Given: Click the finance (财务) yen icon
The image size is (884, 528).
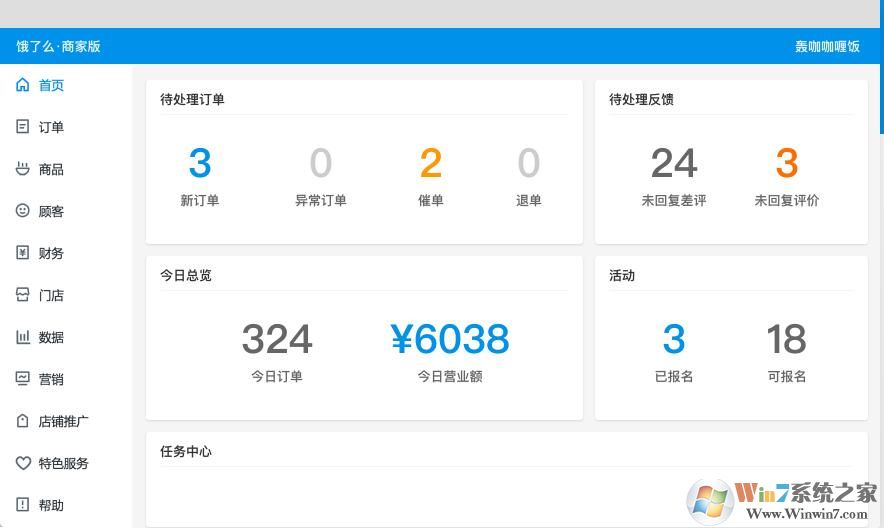Looking at the screenshot, I should (23, 253).
